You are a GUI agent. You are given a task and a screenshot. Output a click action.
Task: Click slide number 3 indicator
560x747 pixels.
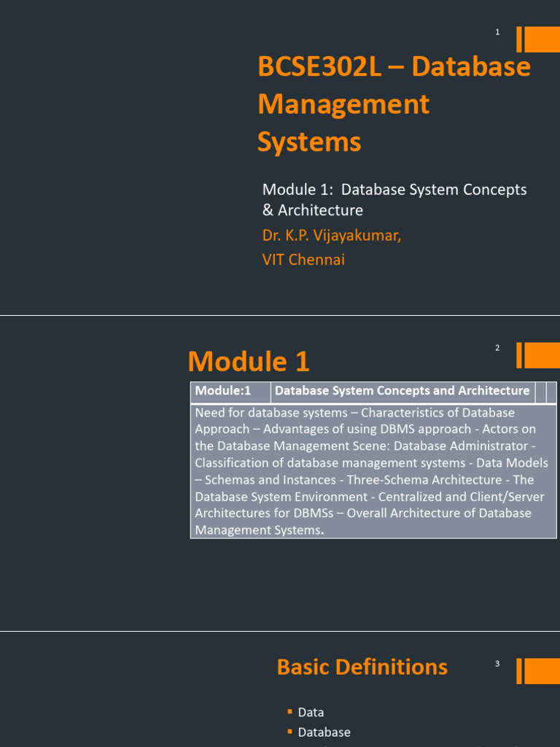click(497, 664)
